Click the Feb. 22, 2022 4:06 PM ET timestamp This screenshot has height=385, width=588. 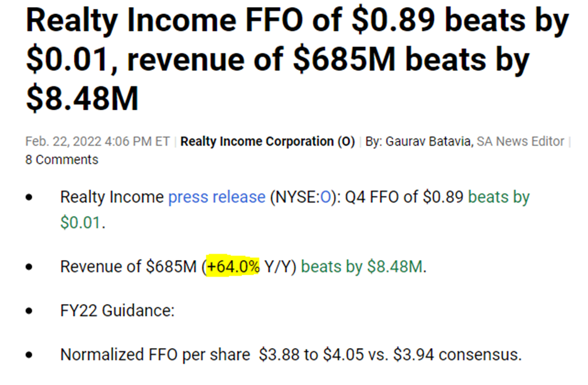(x=97, y=142)
